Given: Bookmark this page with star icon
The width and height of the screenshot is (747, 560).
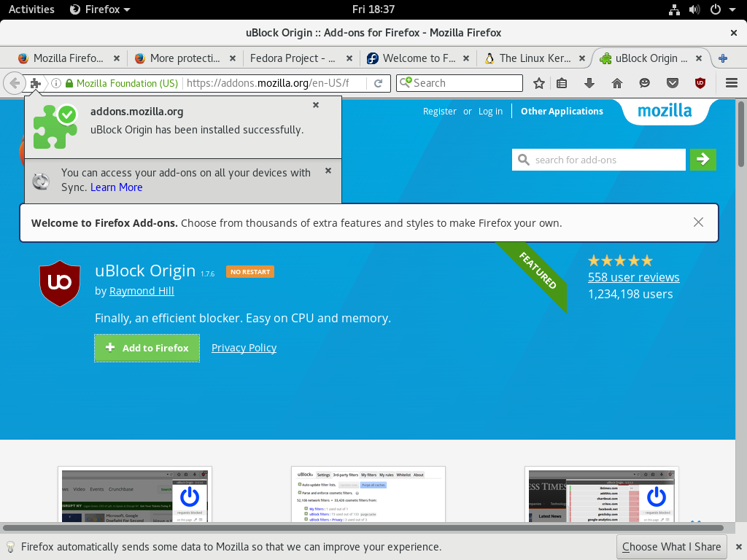Looking at the screenshot, I should point(539,83).
